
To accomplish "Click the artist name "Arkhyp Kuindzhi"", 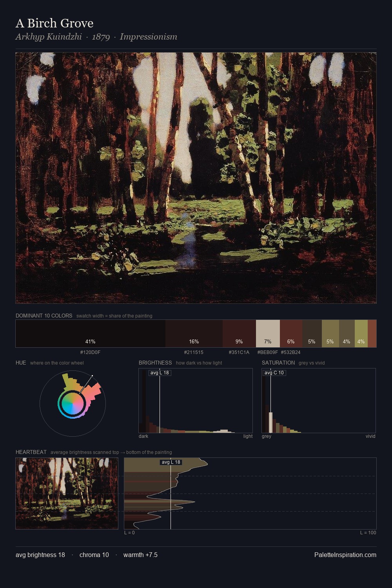I will 49,37.
